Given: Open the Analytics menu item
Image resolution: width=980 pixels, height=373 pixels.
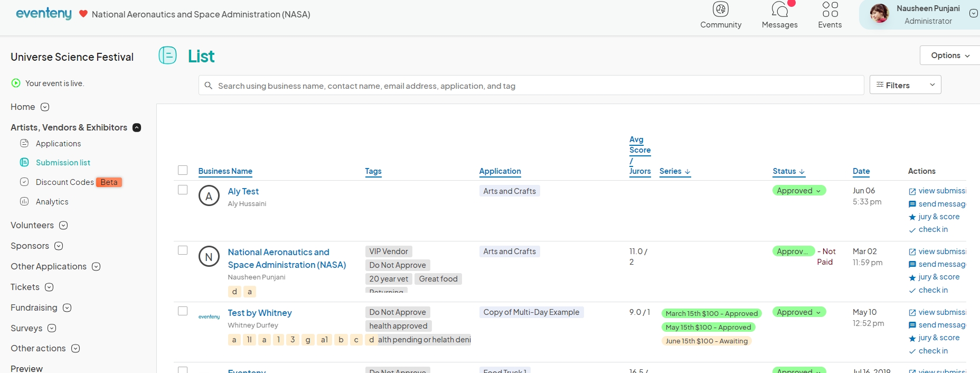Looking at the screenshot, I should click(52, 202).
